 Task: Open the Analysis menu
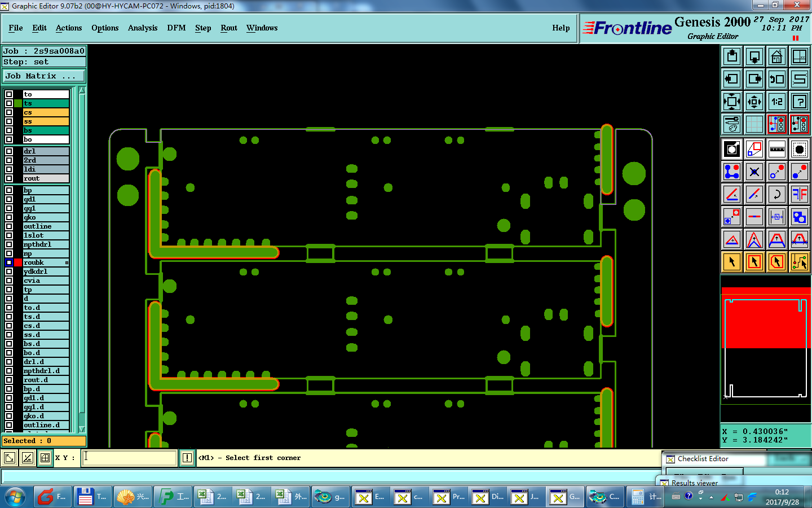click(x=143, y=28)
